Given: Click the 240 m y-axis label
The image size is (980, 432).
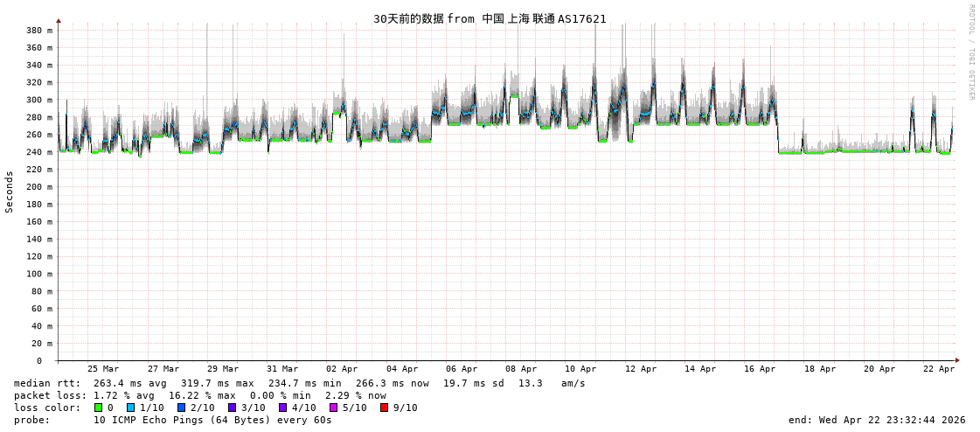Looking at the screenshot, I should (x=38, y=152).
